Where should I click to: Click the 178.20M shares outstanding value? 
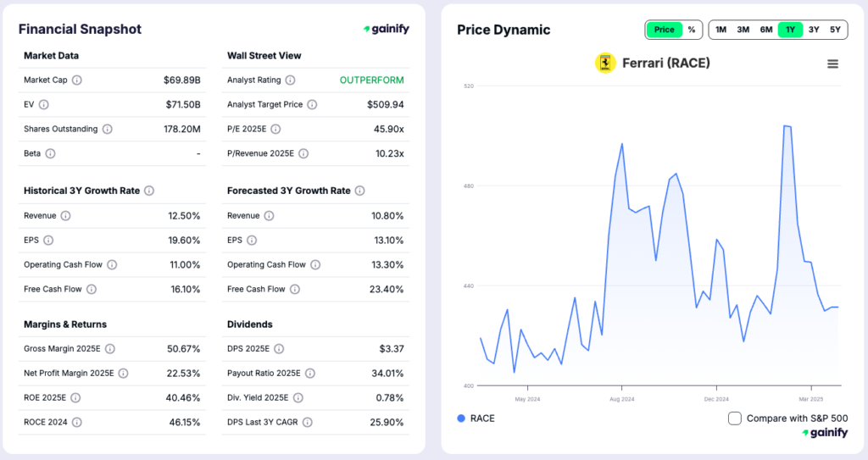point(181,129)
